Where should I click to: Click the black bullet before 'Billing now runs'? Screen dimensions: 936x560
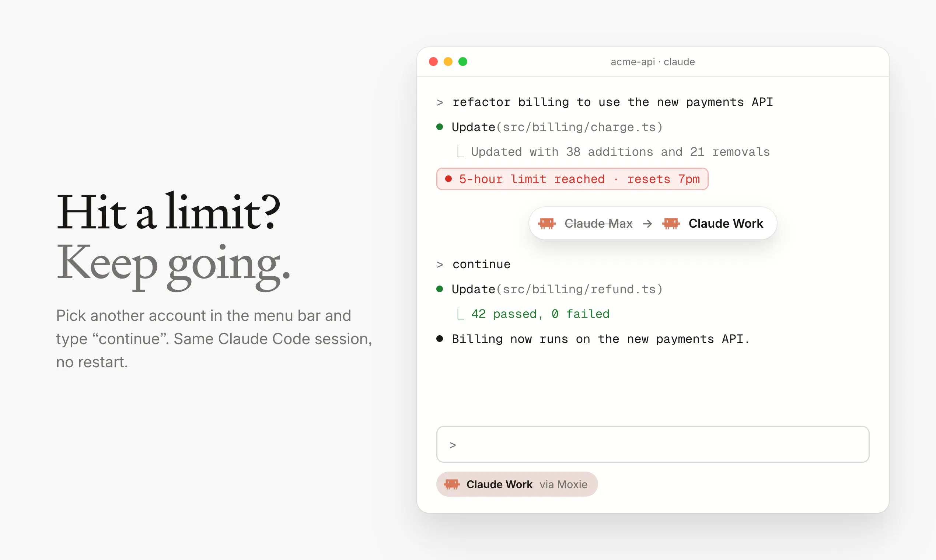click(x=440, y=339)
